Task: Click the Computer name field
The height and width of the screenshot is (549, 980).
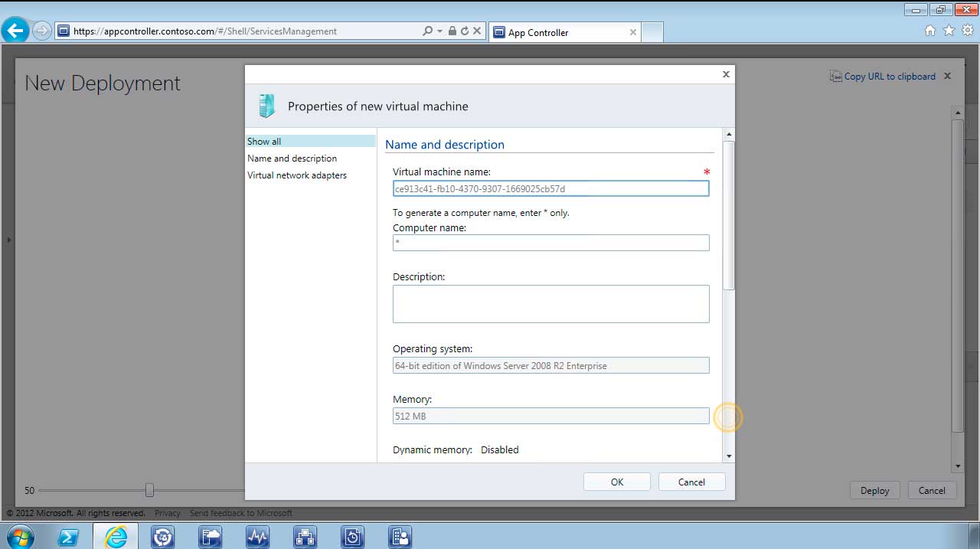Action: 551,243
